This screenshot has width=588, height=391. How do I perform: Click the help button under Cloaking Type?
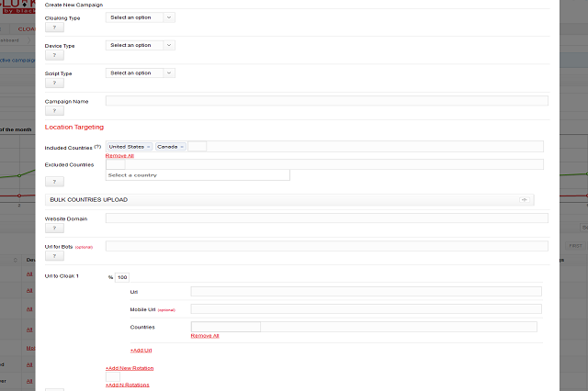click(x=56, y=28)
